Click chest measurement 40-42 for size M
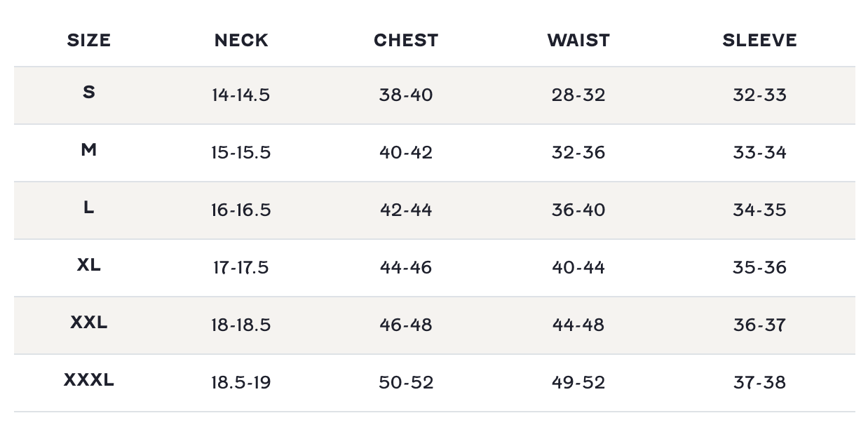 click(x=406, y=153)
